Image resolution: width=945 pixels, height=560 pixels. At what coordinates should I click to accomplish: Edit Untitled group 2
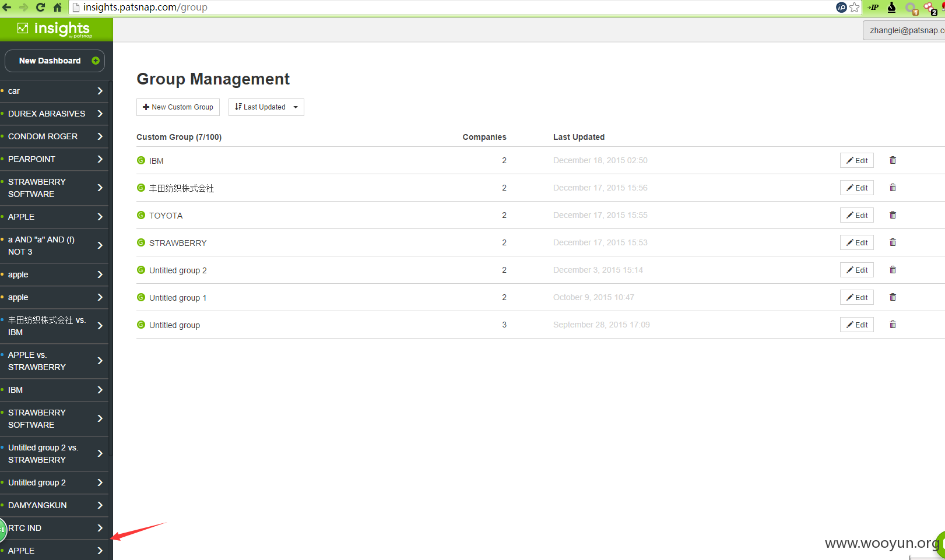coord(857,270)
